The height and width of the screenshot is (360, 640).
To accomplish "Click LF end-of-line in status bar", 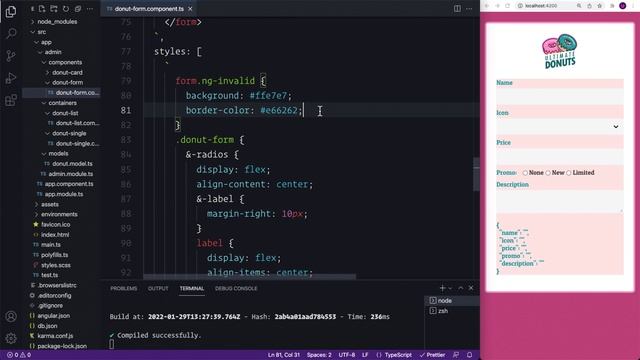I will (365, 355).
